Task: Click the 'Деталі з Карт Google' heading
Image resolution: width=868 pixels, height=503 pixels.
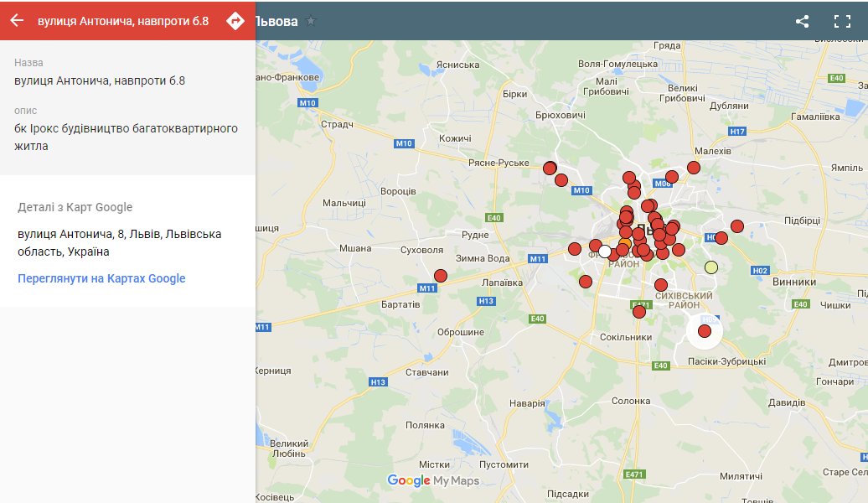Action: 75,207
